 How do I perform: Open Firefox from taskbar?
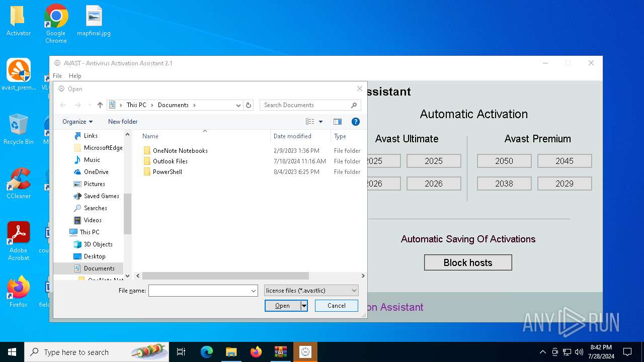pyautogui.click(x=256, y=352)
